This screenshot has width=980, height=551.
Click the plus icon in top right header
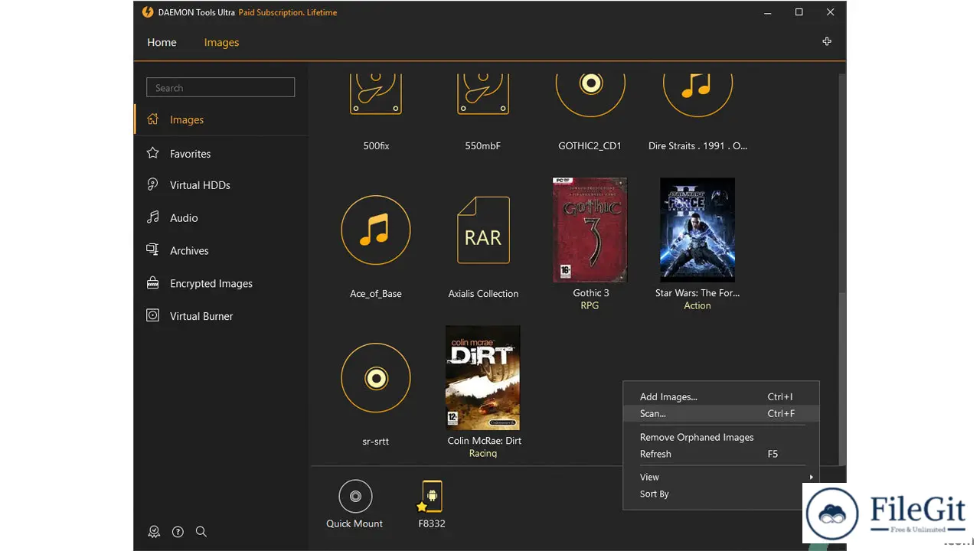coord(827,41)
